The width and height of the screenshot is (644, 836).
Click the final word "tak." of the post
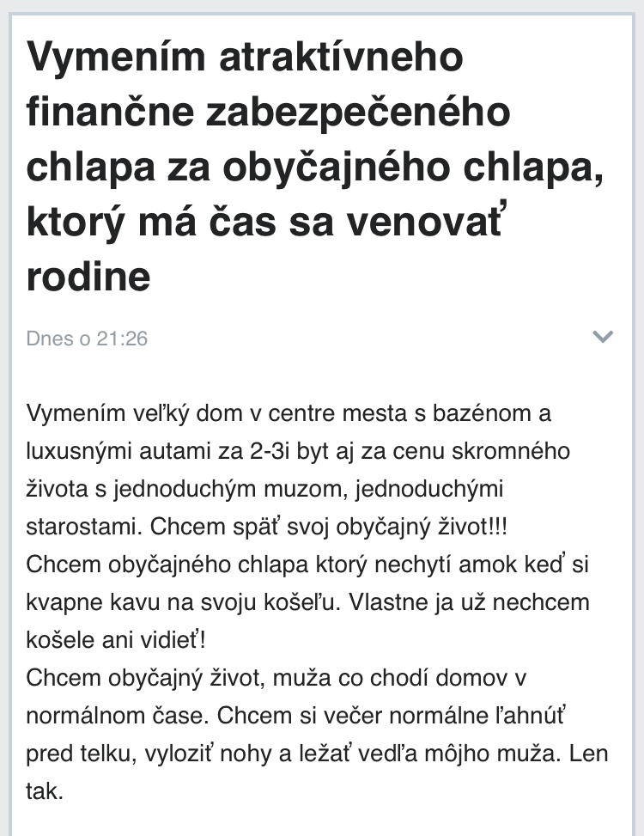point(46,791)
